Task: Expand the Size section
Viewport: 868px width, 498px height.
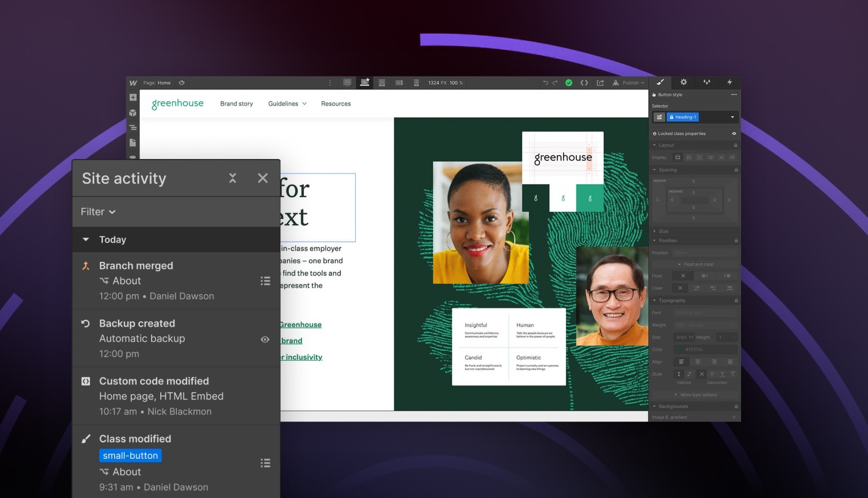Action: [694, 231]
